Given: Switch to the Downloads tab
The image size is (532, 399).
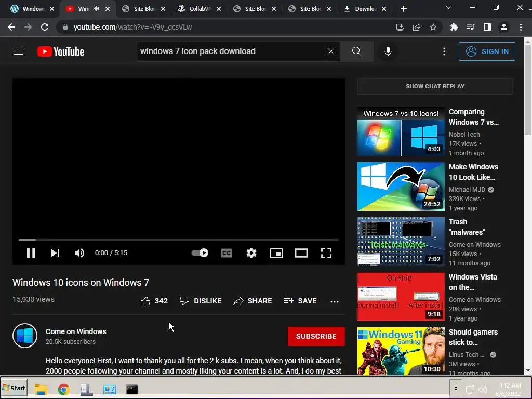Looking at the screenshot, I should [365, 9].
